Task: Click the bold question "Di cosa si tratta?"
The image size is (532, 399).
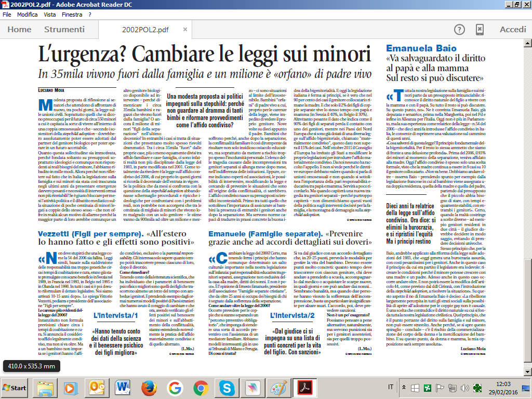Action: point(222,353)
